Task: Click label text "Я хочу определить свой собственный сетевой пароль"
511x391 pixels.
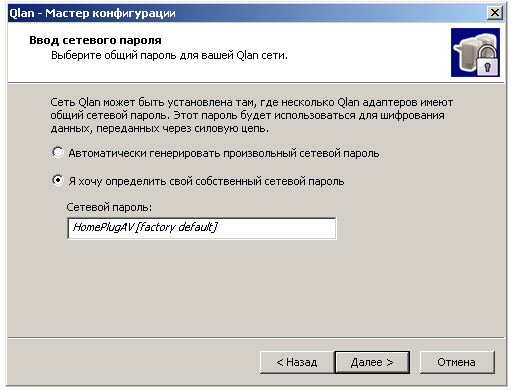Action: coord(206,181)
